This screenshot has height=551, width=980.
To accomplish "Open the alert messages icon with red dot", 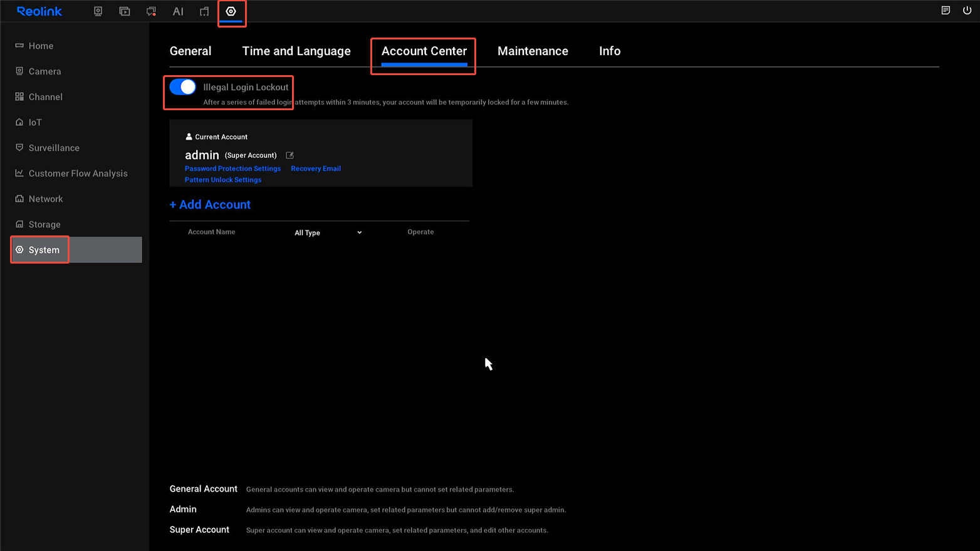I will tap(151, 11).
